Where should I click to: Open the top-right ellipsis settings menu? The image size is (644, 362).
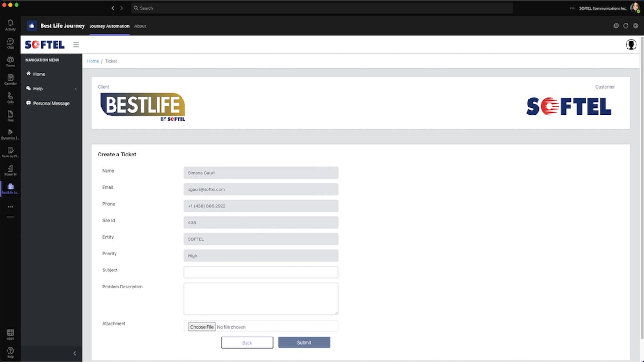[572, 8]
